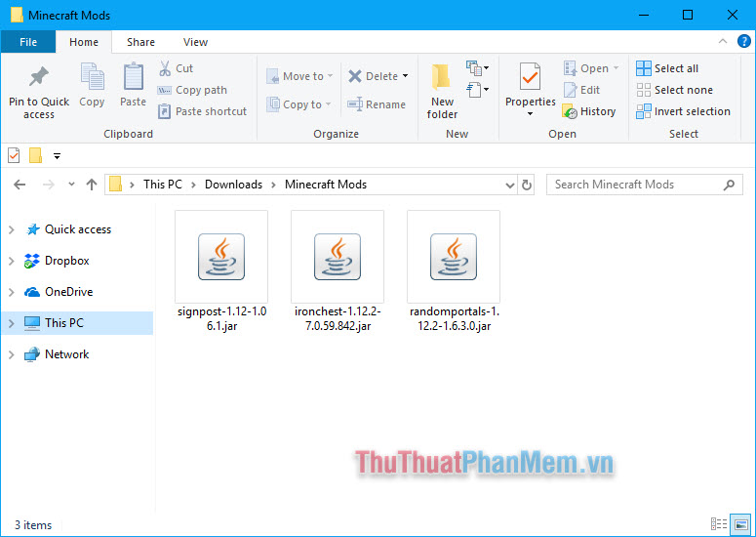Click Edit in the Open group

581,90
